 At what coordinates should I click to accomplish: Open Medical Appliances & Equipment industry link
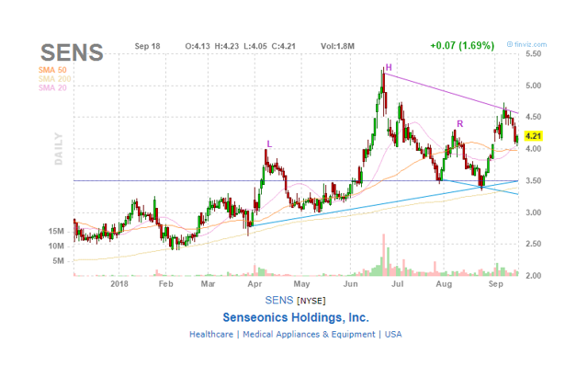pyautogui.click(x=309, y=335)
